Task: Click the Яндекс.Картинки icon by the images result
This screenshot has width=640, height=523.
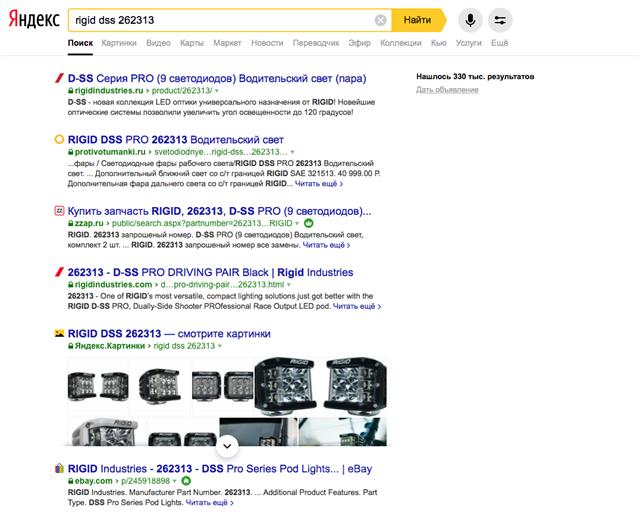Action: pyautogui.click(x=58, y=332)
